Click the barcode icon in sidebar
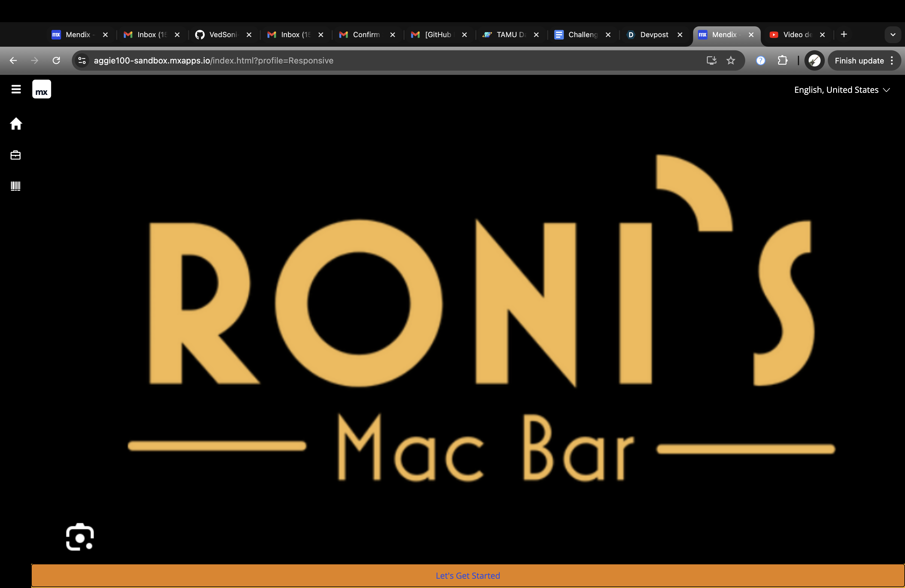This screenshot has height=588, width=905. pos(16,186)
